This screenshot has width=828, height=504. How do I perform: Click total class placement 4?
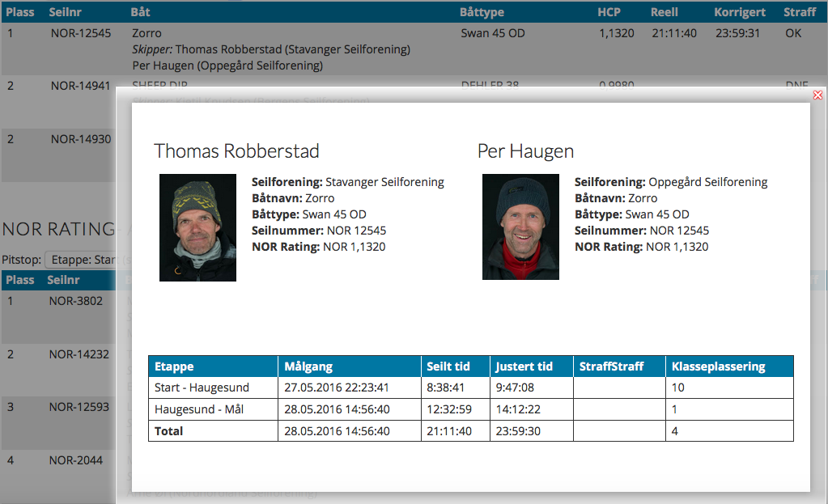click(x=675, y=431)
